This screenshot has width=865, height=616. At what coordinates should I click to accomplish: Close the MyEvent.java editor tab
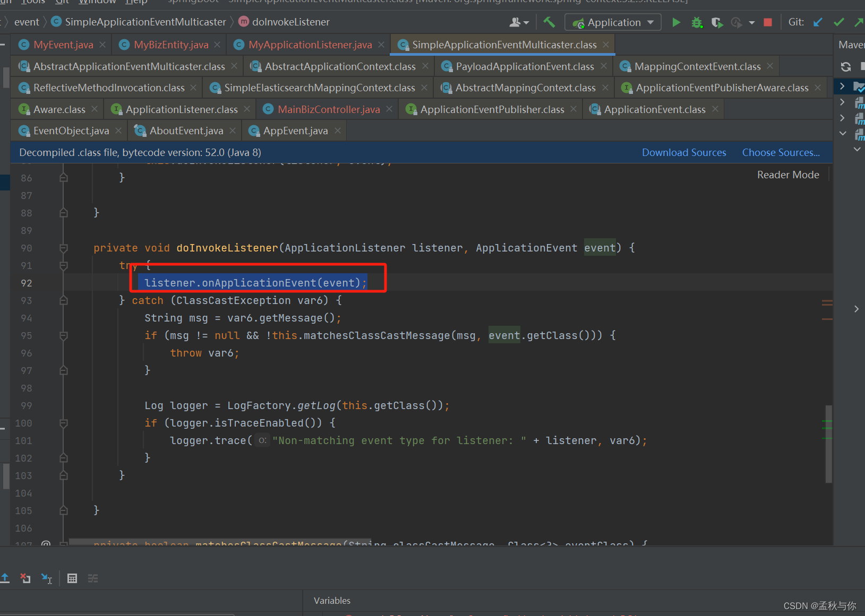pyautogui.click(x=102, y=45)
